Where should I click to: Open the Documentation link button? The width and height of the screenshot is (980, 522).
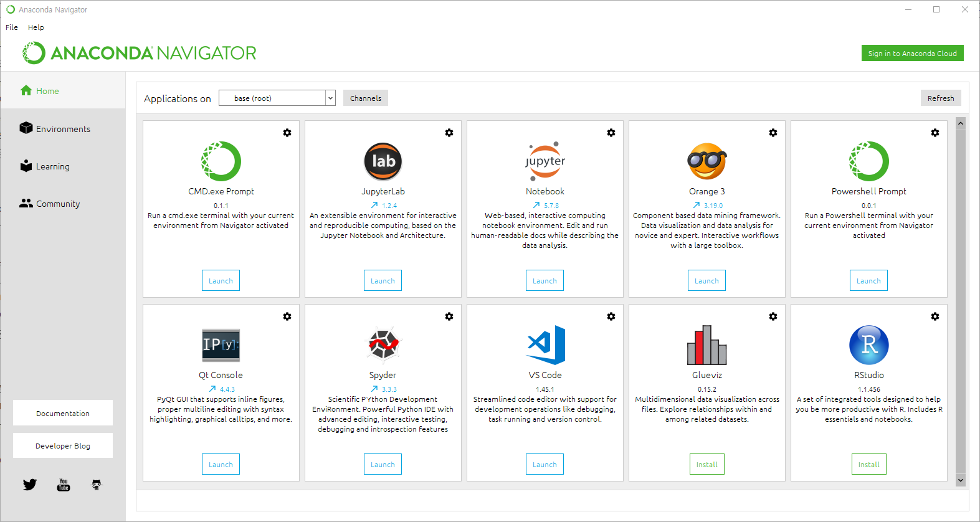(63, 413)
